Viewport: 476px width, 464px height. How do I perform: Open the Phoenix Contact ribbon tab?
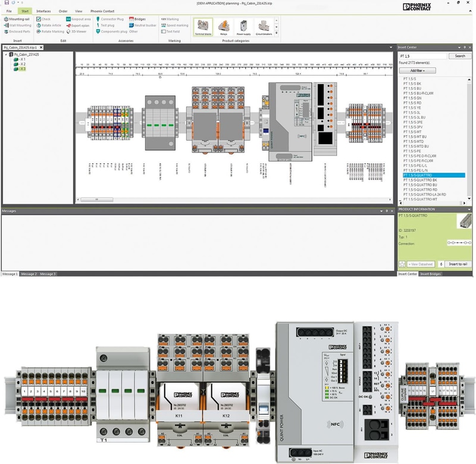click(x=102, y=11)
